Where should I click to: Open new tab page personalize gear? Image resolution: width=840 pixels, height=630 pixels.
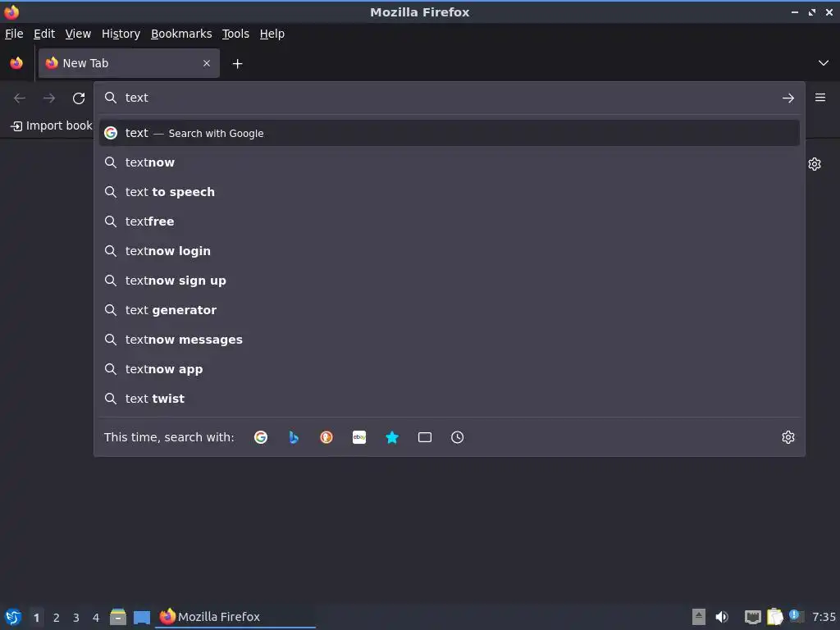[815, 164]
